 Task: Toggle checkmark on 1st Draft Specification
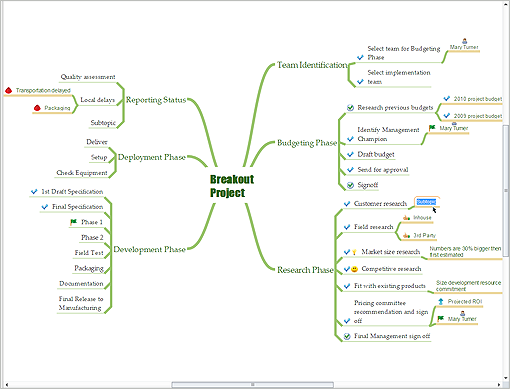tap(34, 192)
